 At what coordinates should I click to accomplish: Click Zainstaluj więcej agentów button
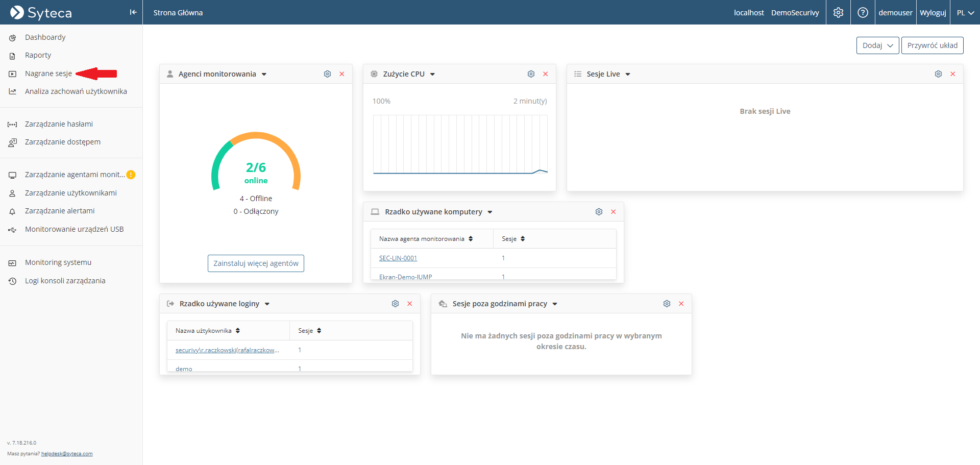256,263
